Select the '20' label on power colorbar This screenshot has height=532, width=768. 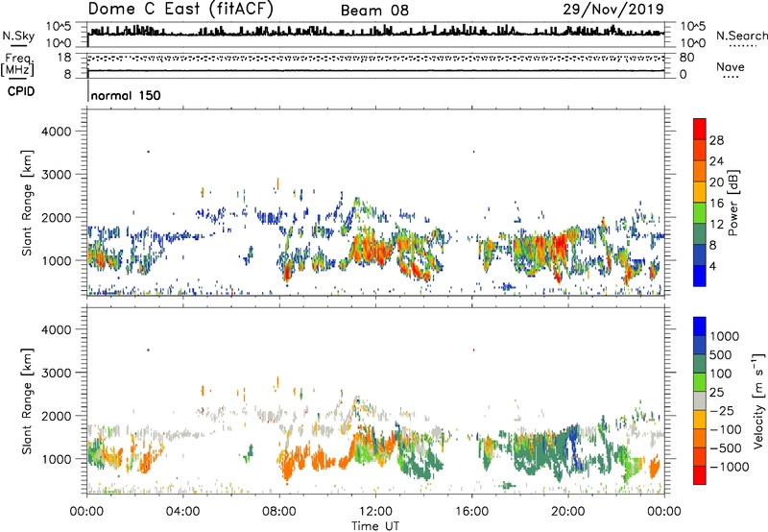(716, 182)
